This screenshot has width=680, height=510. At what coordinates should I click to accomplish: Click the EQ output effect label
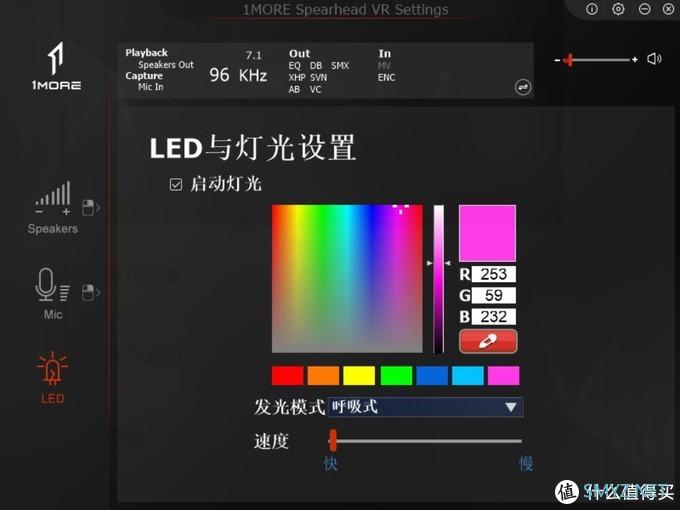[x=294, y=66]
